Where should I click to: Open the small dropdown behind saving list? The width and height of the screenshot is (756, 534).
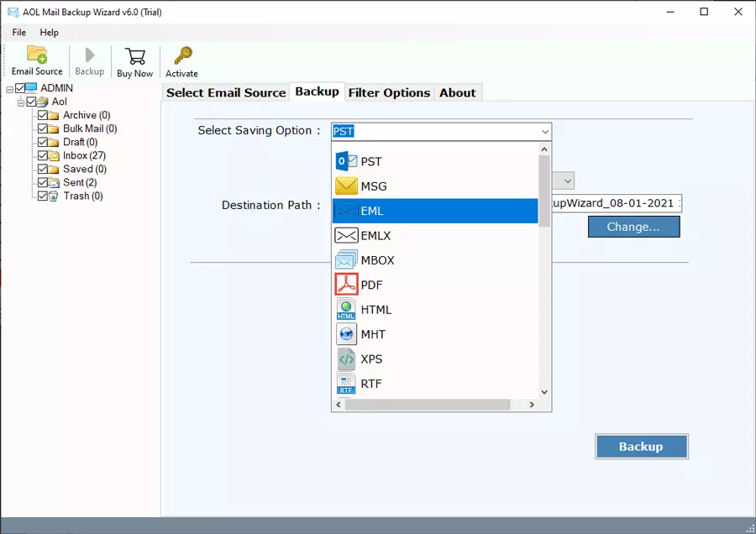(568, 181)
